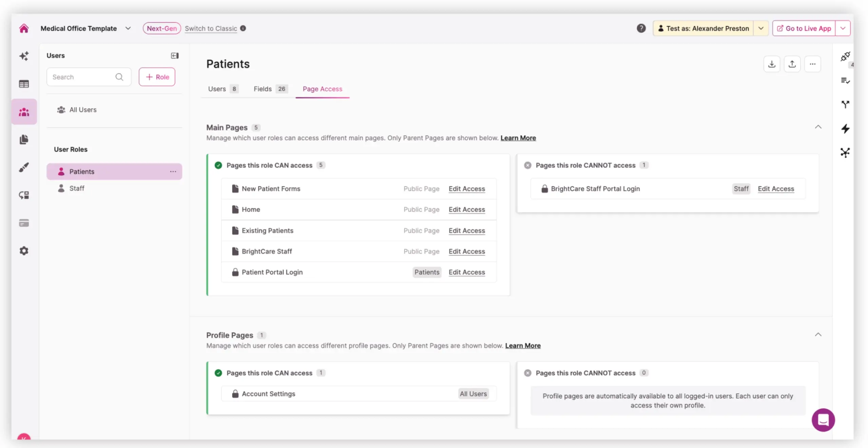868x448 pixels.
Task: Open the design brush sidebar icon
Action: click(24, 167)
